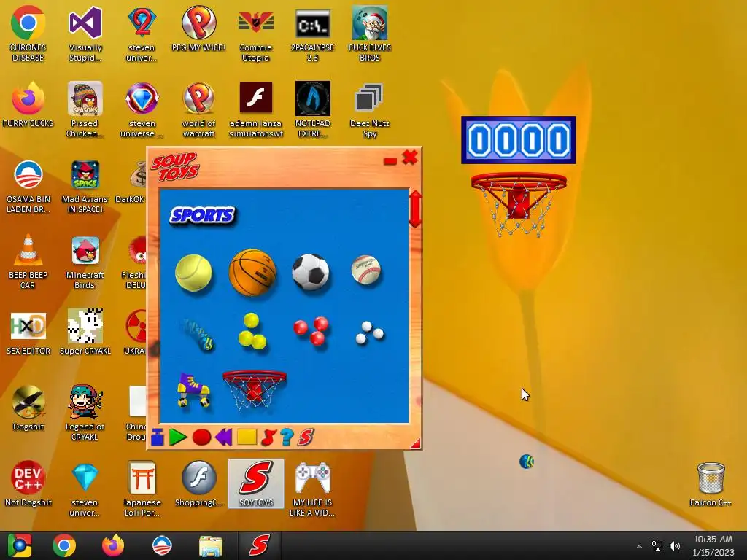The image size is (747, 560).
Task: Toggle sound with the red music note
Action: [x=268, y=437]
